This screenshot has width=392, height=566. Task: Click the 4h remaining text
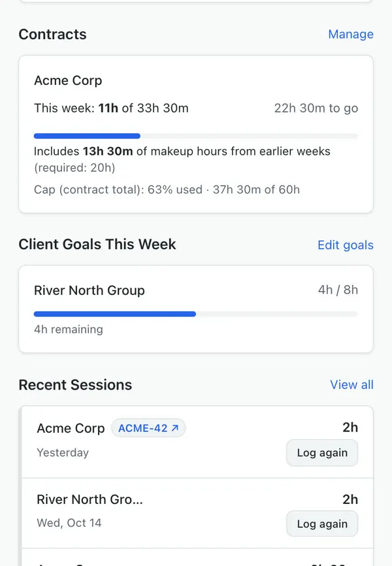click(69, 329)
